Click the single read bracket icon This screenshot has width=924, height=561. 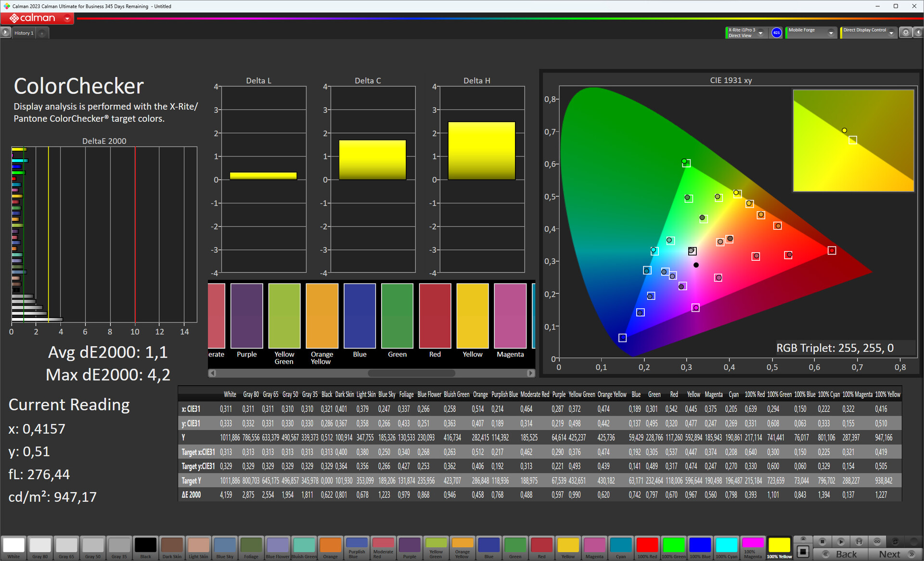coord(859,541)
